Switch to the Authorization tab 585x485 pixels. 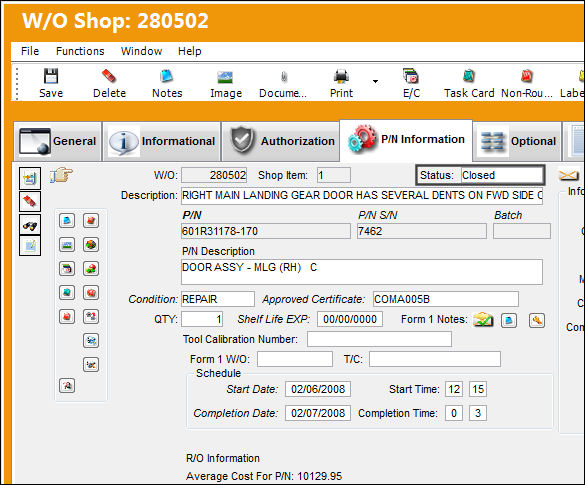coord(281,141)
